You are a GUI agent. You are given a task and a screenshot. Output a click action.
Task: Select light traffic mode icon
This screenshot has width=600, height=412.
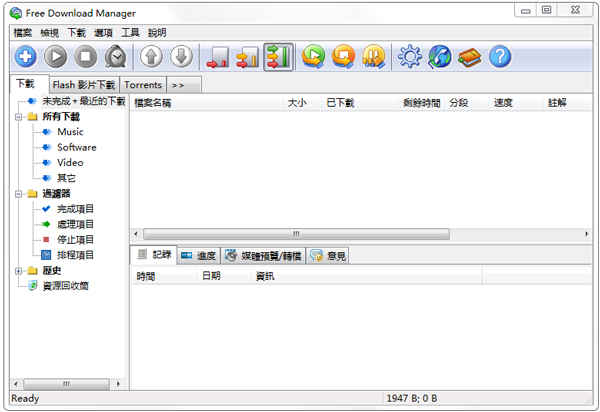click(218, 57)
